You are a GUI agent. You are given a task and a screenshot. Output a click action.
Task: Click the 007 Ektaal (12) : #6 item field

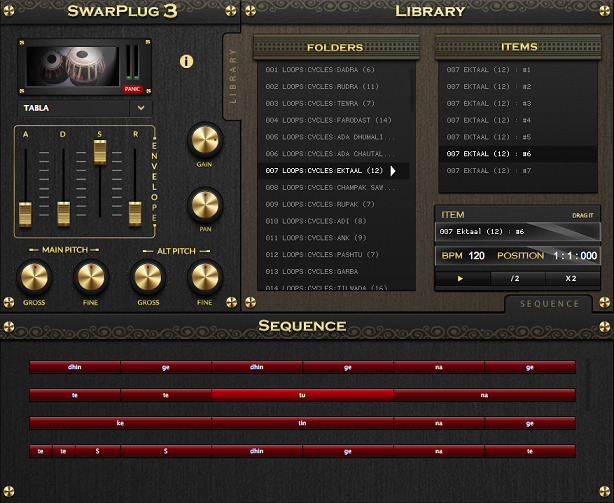(518, 232)
